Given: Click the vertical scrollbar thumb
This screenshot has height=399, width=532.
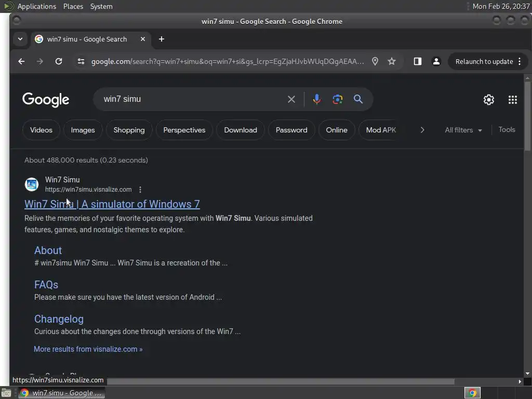Looking at the screenshot, I should coord(527,115).
